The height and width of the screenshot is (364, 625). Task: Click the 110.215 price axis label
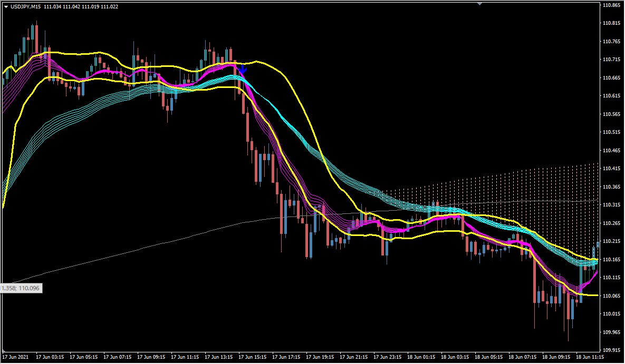click(611, 241)
